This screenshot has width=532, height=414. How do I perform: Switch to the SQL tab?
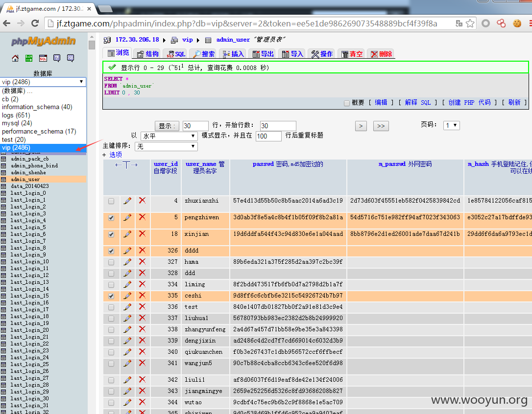coord(176,54)
